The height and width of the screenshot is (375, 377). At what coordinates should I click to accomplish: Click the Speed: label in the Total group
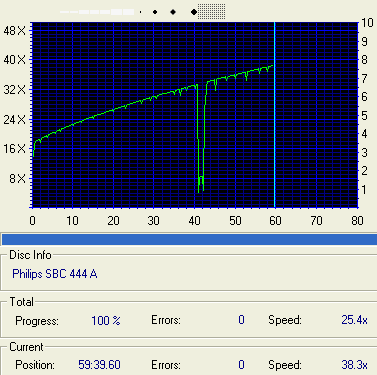pyautogui.click(x=285, y=321)
